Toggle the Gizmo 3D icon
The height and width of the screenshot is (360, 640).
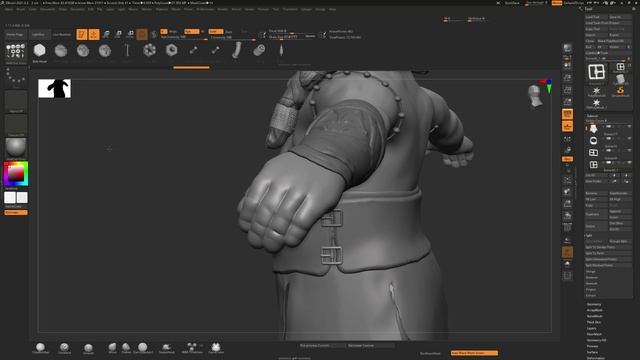pos(142,34)
